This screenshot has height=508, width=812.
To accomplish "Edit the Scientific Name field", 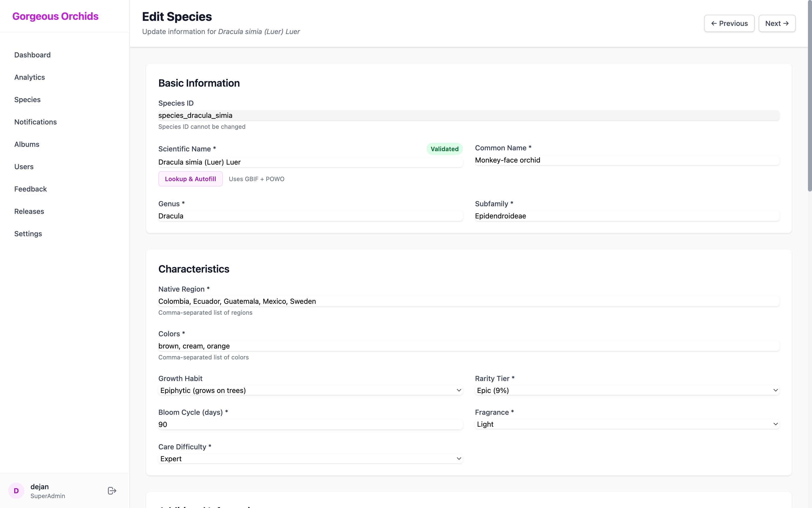I will (310, 162).
